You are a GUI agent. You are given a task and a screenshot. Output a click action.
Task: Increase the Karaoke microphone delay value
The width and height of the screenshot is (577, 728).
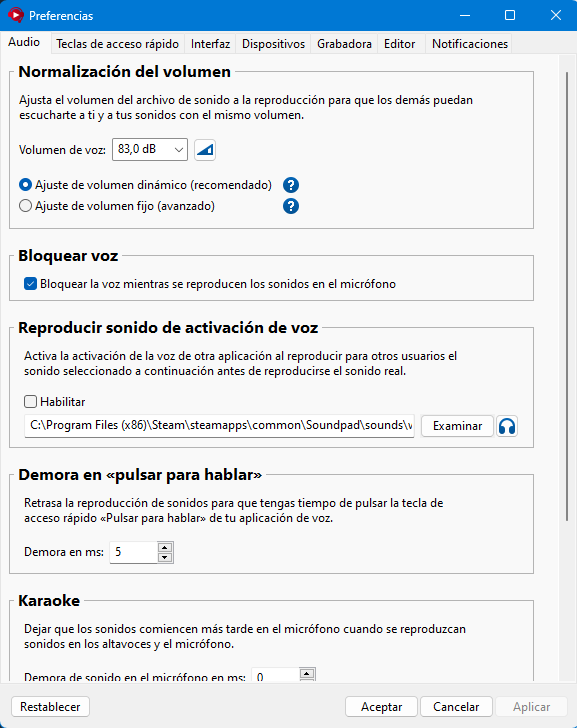point(307,673)
